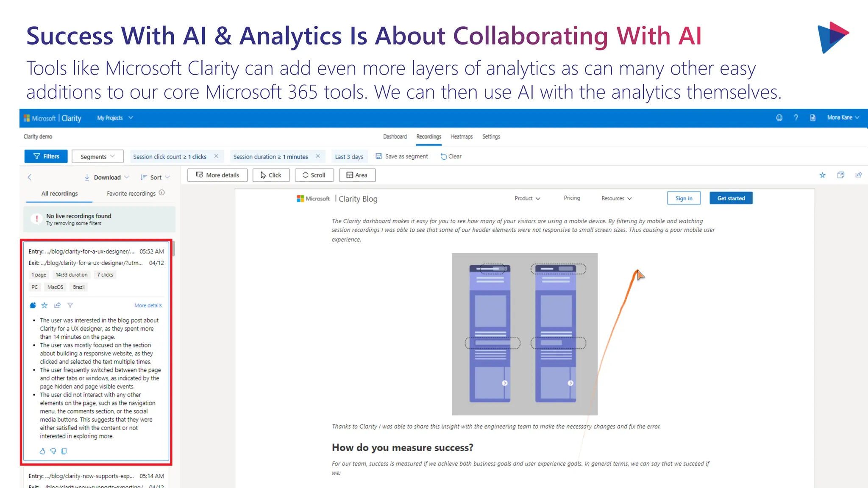
Task: Click 'How do you measure success?' heading
Action: click(x=402, y=448)
